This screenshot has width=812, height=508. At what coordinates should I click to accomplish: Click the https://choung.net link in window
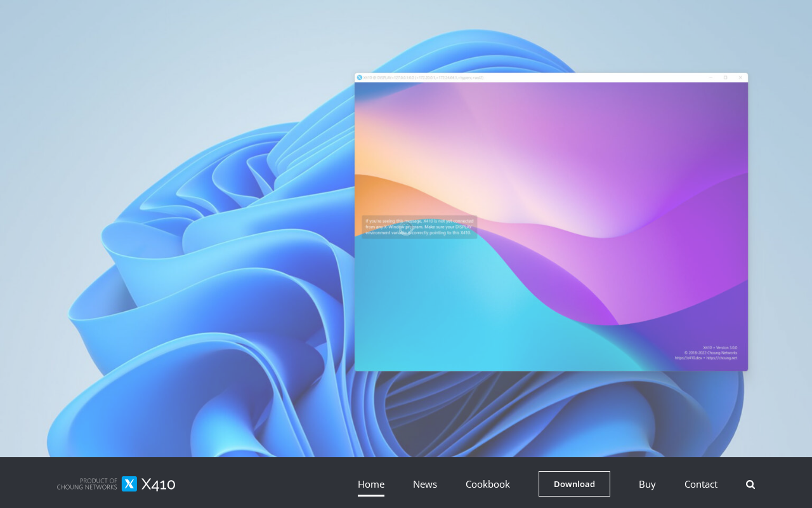pyautogui.click(x=722, y=358)
